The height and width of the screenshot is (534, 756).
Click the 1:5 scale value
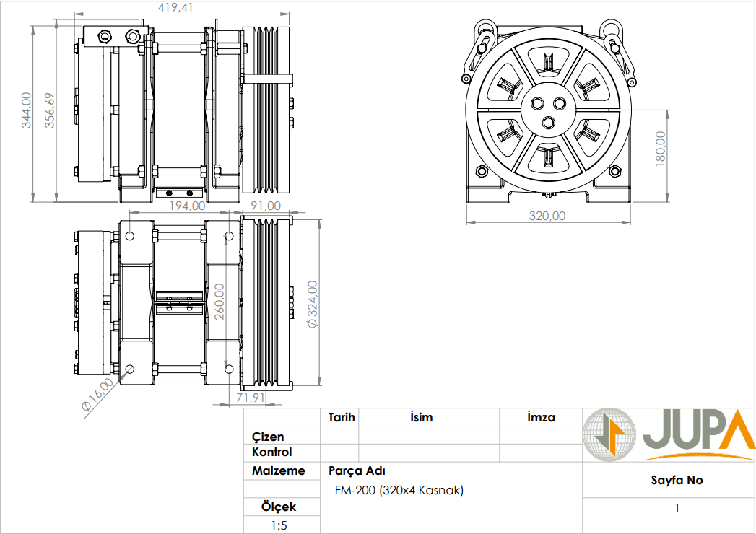point(278,525)
